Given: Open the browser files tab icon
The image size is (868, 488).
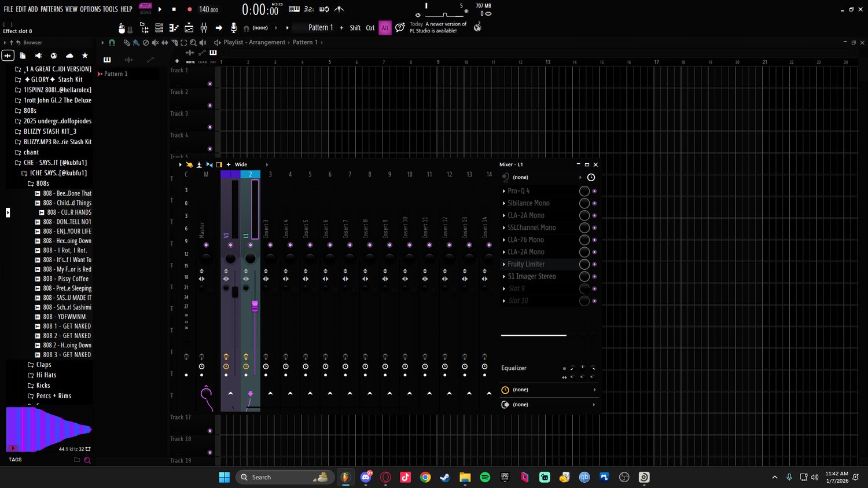Looking at the screenshot, I should pos(23,56).
